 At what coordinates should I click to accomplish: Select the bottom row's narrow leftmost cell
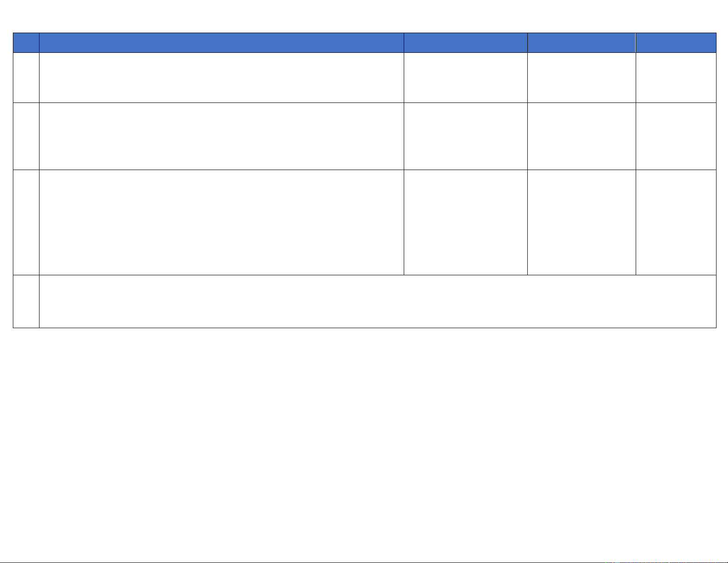26,301
